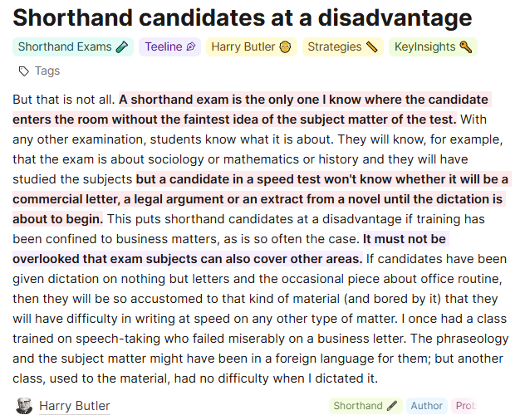
Task: Open the Harry Butler author link
Action: (75, 406)
